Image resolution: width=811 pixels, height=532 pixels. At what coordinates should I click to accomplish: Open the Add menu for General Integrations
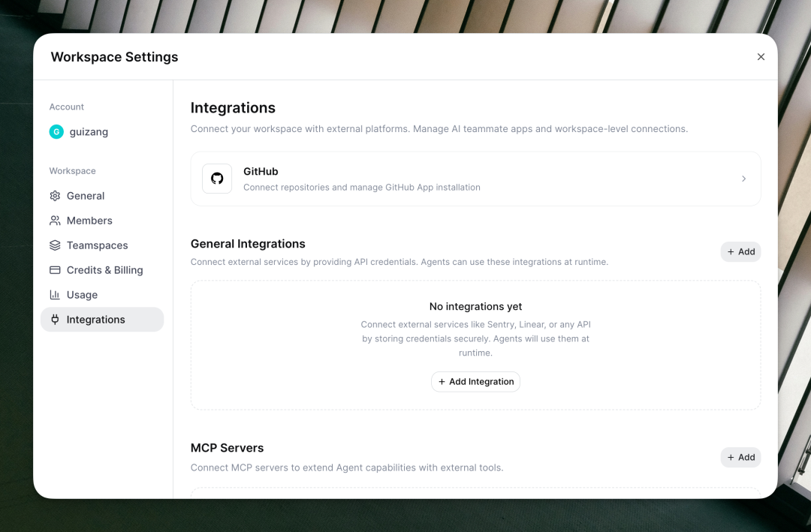tap(740, 251)
